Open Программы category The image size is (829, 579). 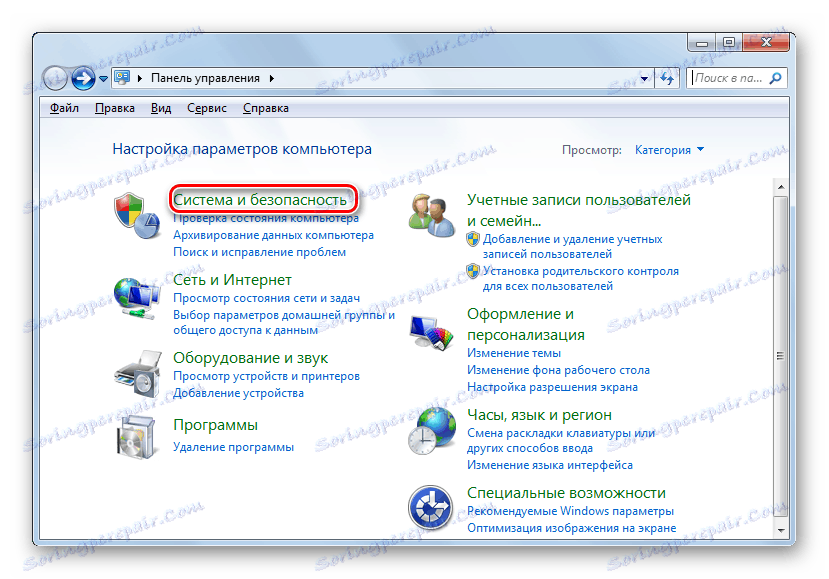pos(215,425)
